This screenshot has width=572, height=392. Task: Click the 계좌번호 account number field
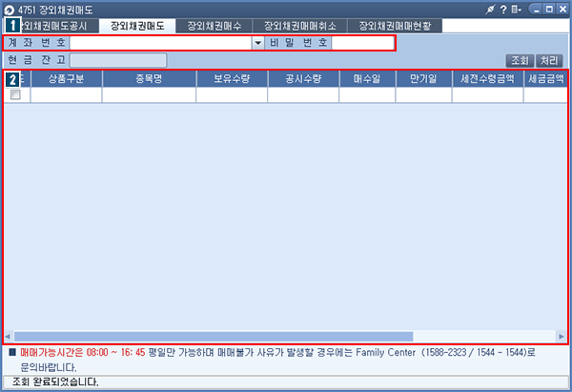pos(161,43)
